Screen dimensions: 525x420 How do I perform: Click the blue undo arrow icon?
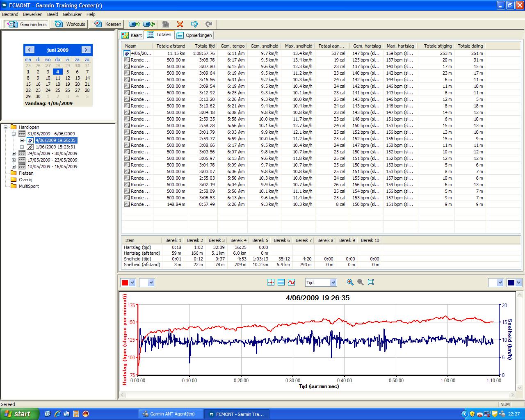194,24
